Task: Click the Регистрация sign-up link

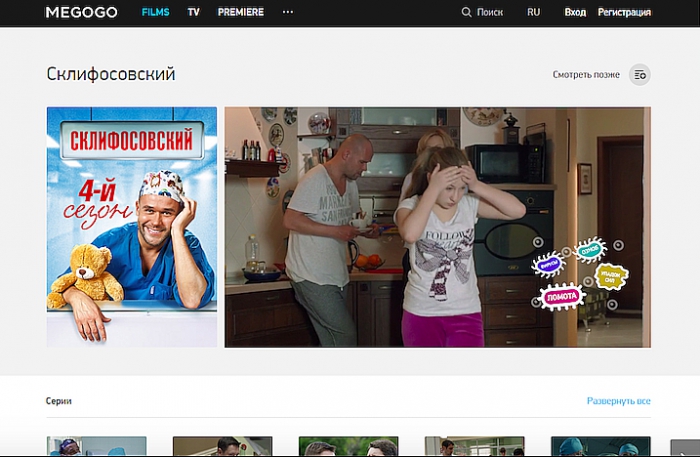Action: [624, 12]
